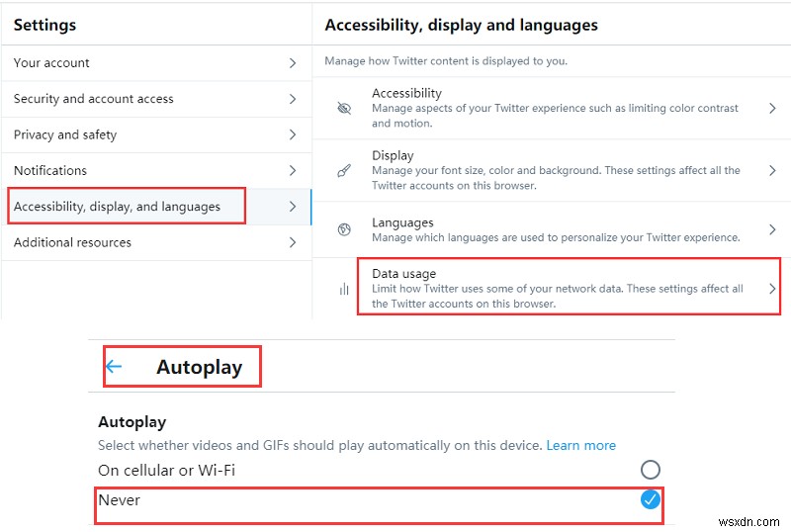This screenshot has height=532, width=791.
Task: Select the "Never" autoplay radio option
Action: (650, 500)
